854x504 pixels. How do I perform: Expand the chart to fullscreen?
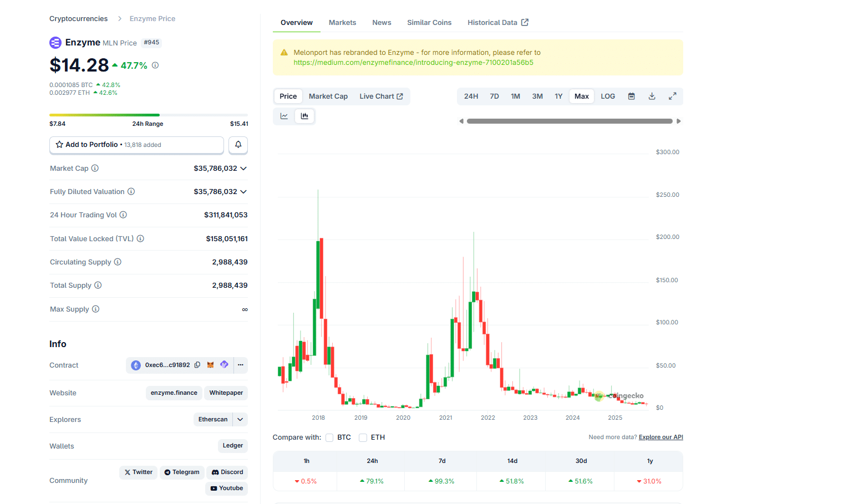[672, 96]
